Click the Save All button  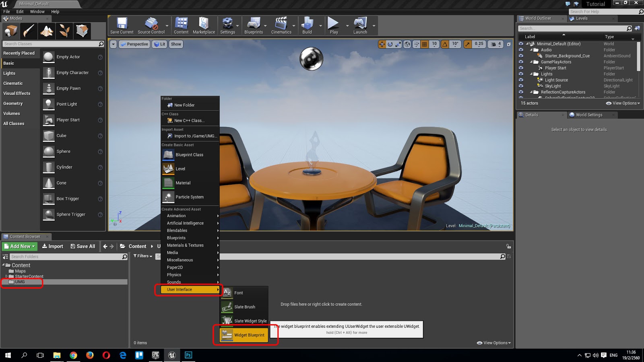pos(83,246)
